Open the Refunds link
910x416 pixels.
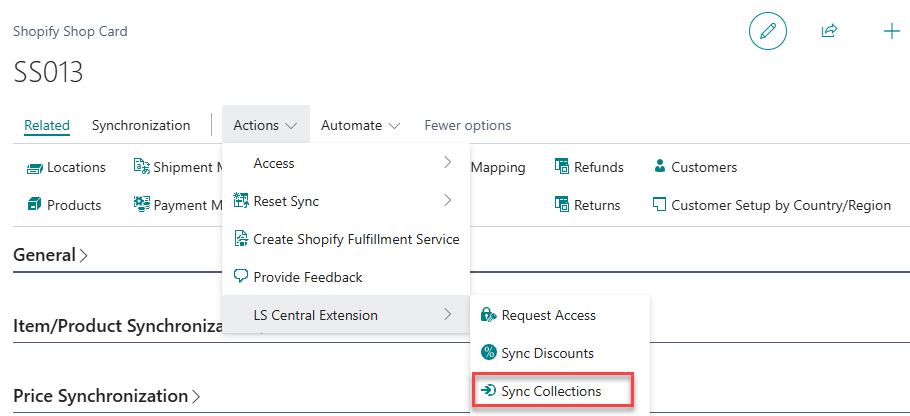[x=598, y=168]
